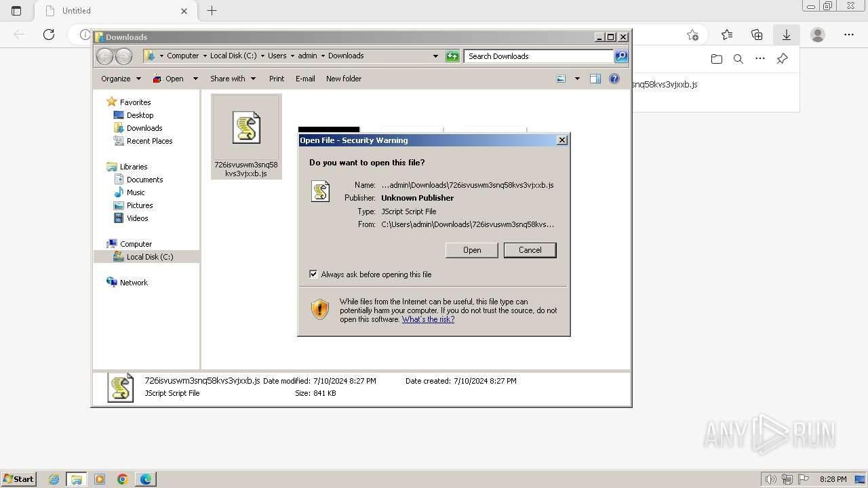This screenshot has height=488, width=868.
Task: Select Documents library
Action: click(x=145, y=180)
